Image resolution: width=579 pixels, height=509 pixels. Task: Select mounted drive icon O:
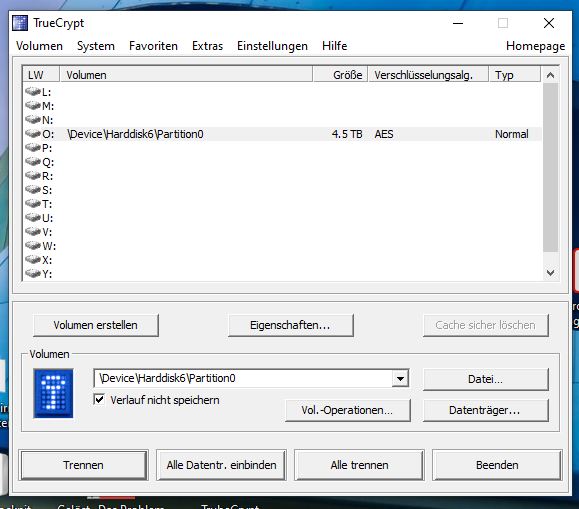pyautogui.click(x=33, y=133)
